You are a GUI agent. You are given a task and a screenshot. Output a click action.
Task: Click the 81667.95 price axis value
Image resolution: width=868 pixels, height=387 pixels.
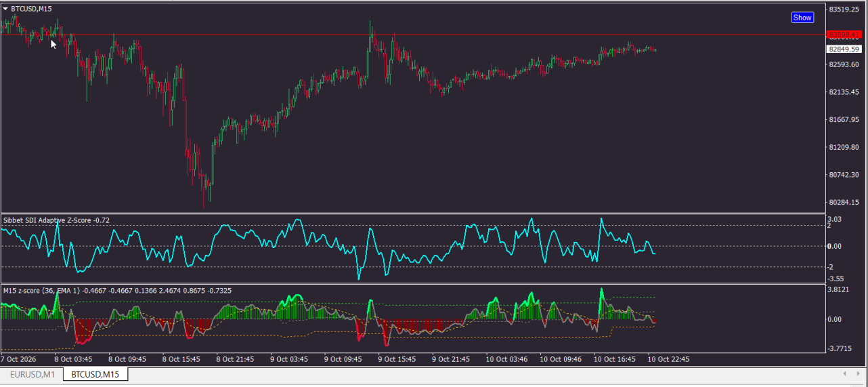[844, 120]
